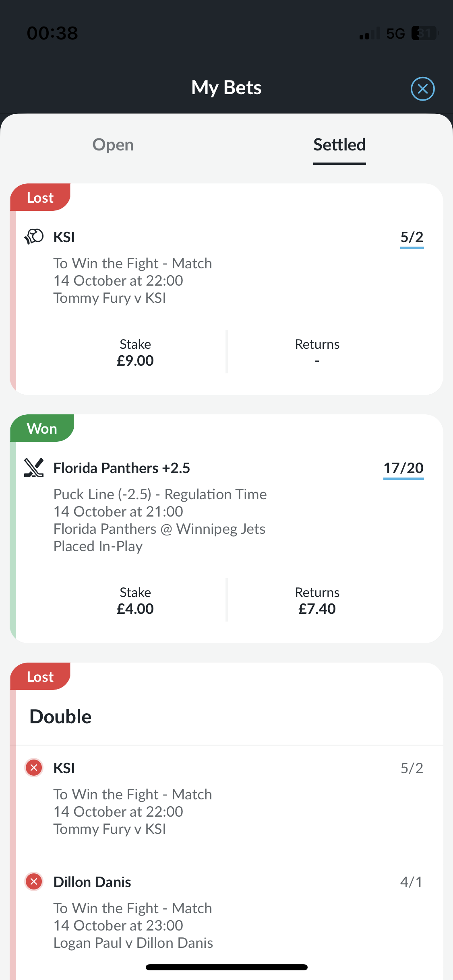Tap the Stake £9.00 amount
This screenshot has height=980, width=453.
135,360
